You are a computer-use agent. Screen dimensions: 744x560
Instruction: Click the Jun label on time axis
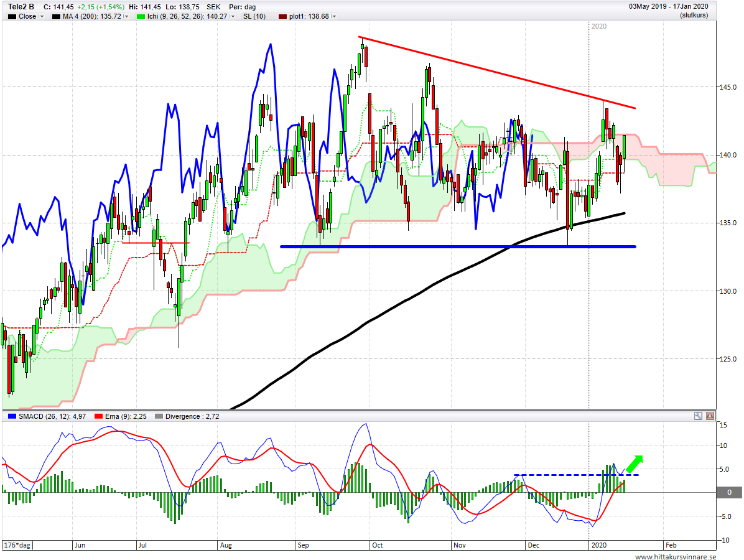point(80,545)
